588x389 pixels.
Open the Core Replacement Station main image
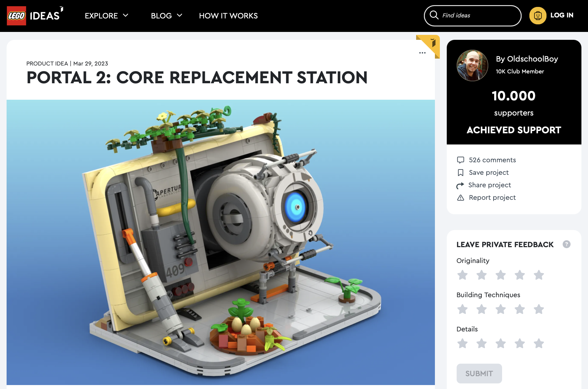221,242
